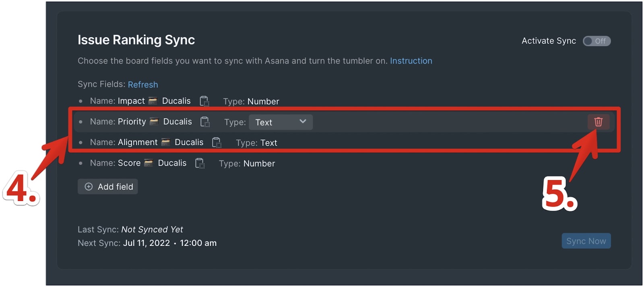
Task: Copy the Score field name icon
Action: 200,163
